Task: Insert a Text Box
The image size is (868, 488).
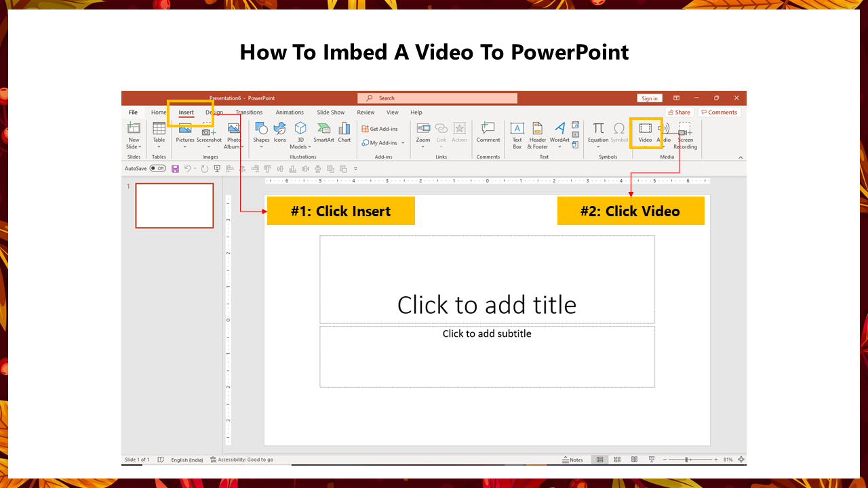Action: coord(517,136)
